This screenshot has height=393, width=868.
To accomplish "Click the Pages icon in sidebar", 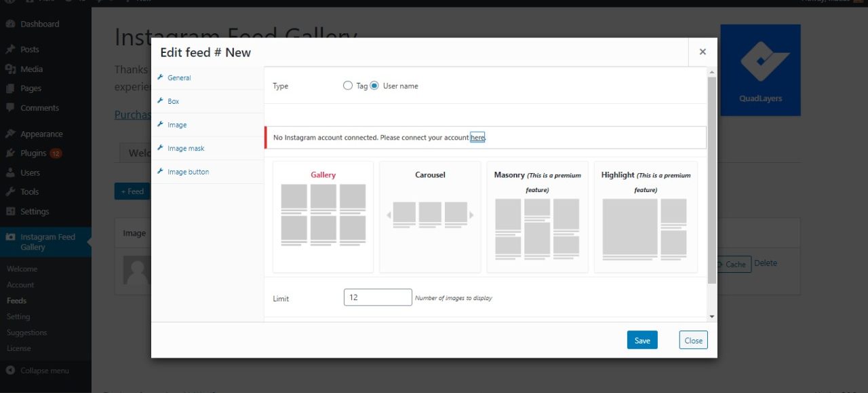I will pyautogui.click(x=10, y=88).
